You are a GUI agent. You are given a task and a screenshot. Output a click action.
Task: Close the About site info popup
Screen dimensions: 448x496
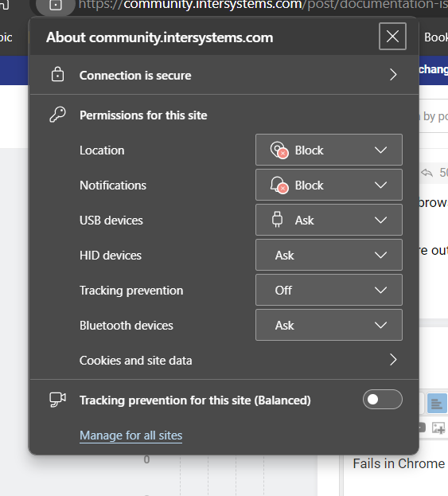coord(392,37)
